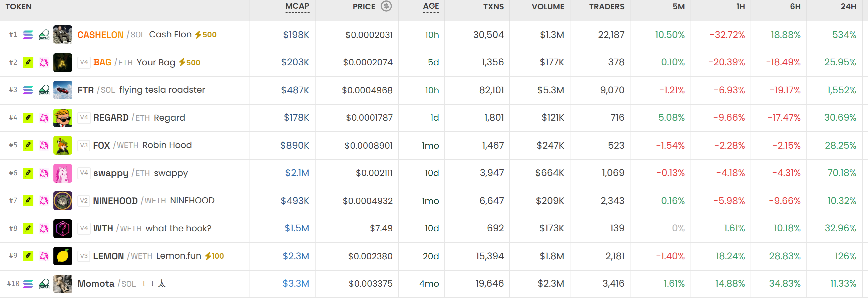Viewport: 868px width, 298px height.
Task: Click the green chain icon in BAG row
Action: click(28, 62)
